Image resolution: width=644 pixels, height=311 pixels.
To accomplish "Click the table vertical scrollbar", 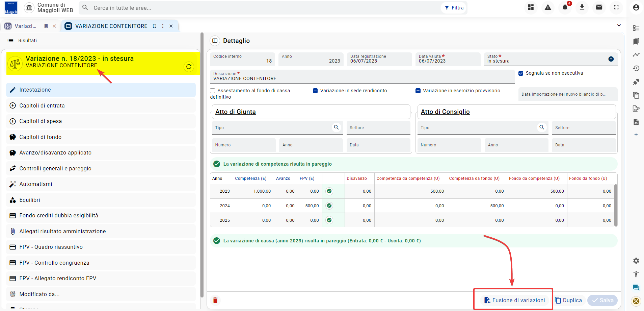I will pyautogui.click(x=616, y=205).
